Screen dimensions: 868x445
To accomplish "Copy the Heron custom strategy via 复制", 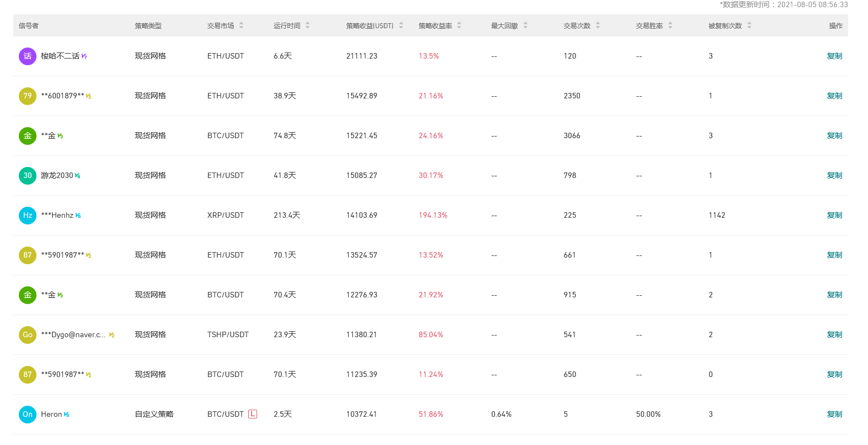I will point(834,414).
